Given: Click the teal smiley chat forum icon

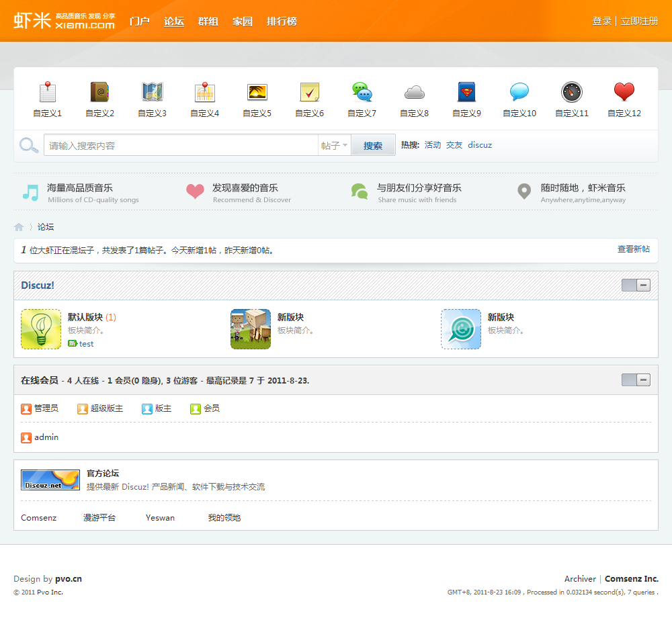Looking at the screenshot, I should pos(461,329).
